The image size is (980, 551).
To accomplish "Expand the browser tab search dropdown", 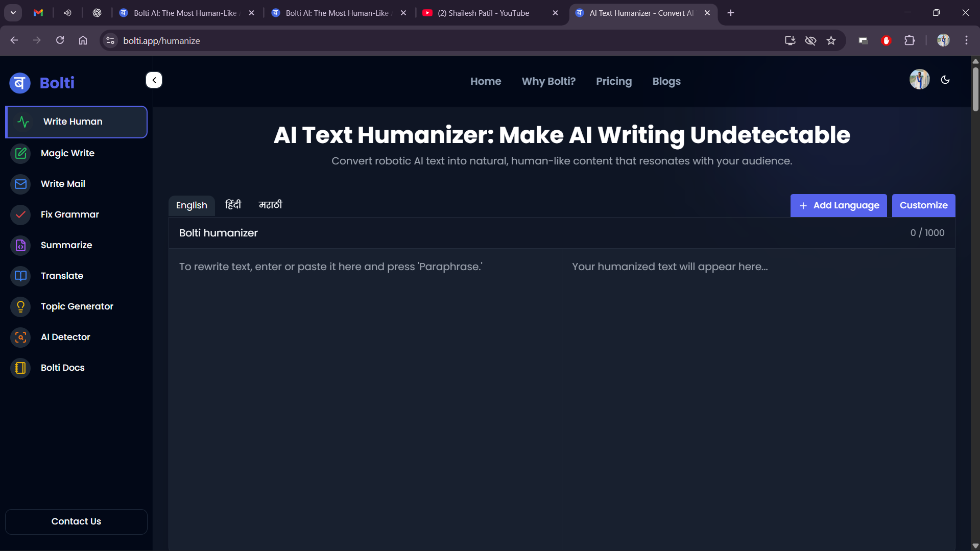I will pyautogui.click(x=13, y=13).
